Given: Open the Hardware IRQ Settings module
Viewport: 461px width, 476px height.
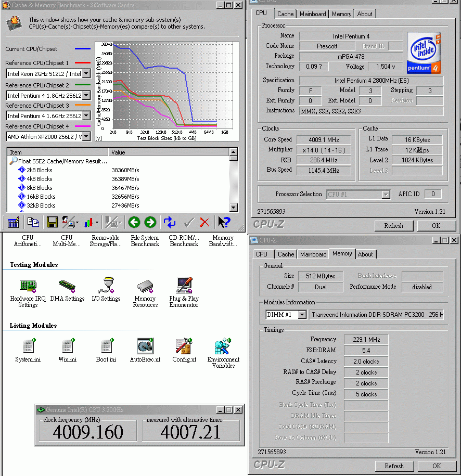Looking at the screenshot, I should point(28,293).
